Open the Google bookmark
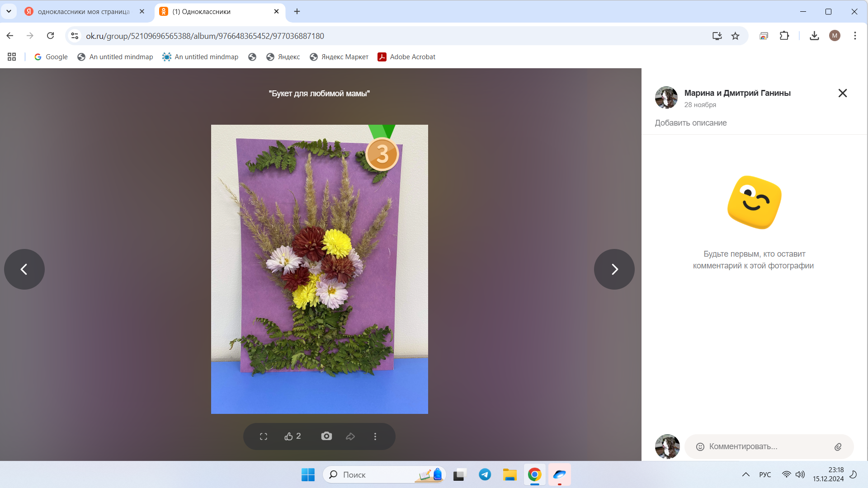 [51, 57]
